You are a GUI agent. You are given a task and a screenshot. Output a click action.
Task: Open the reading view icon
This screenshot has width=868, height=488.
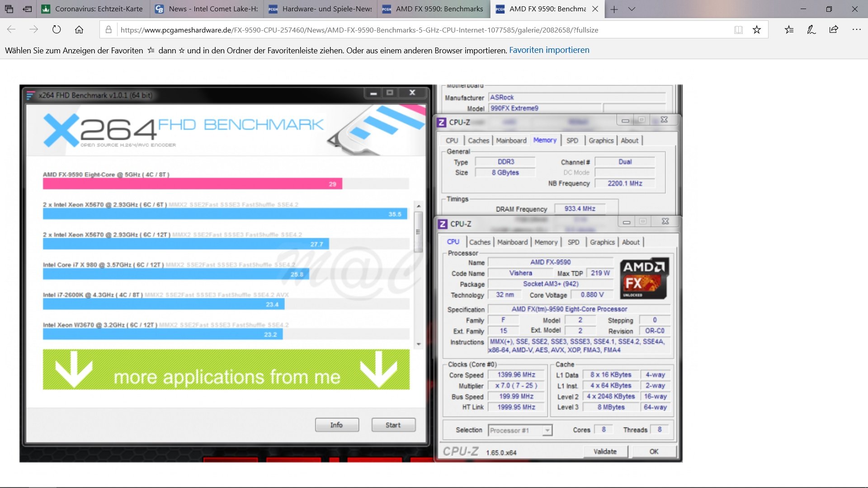click(x=738, y=30)
